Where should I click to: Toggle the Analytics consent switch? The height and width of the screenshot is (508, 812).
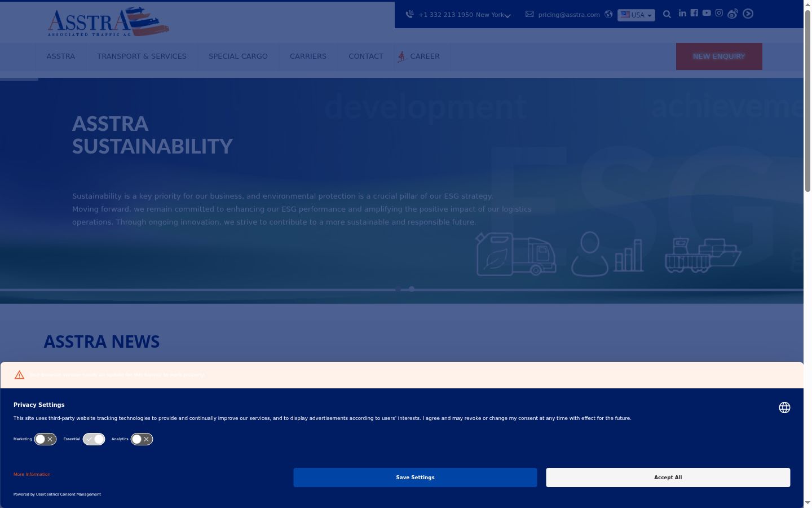tap(142, 439)
